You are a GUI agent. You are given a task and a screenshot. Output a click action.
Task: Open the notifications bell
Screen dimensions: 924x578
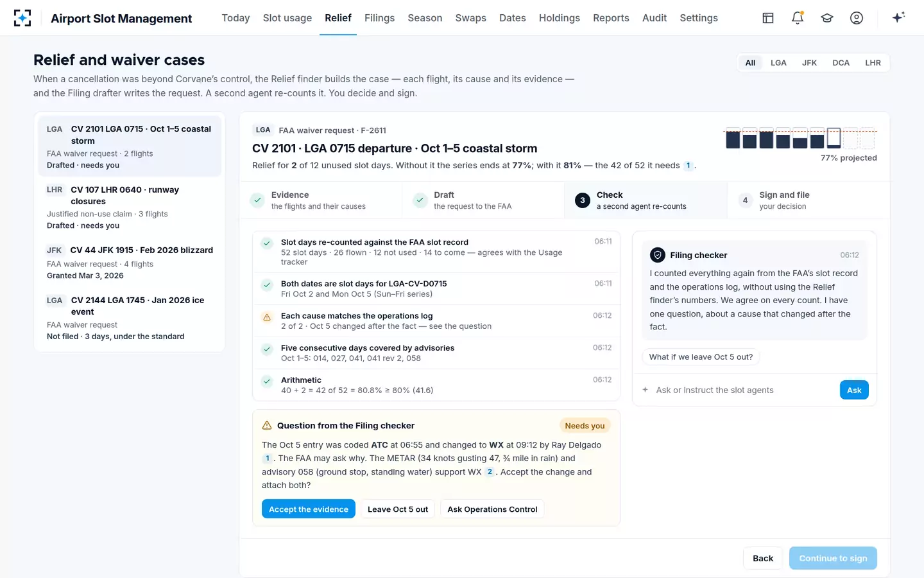(x=798, y=18)
